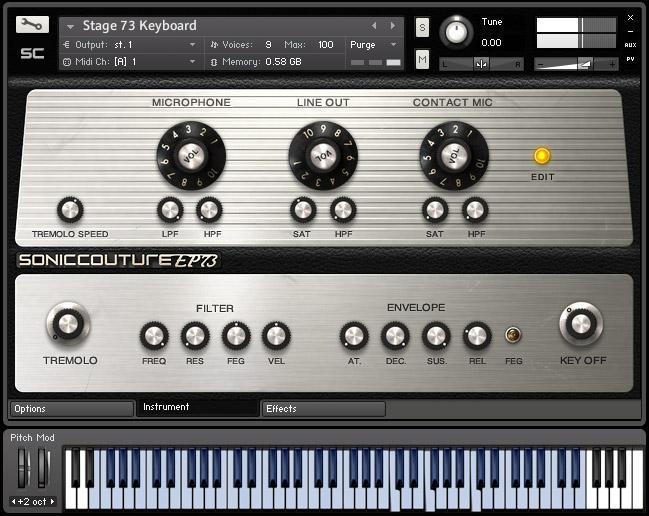The height and width of the screenshot is (516, 649).
Task: Click the Tune value 0.00
Action: tap(491, 43)
